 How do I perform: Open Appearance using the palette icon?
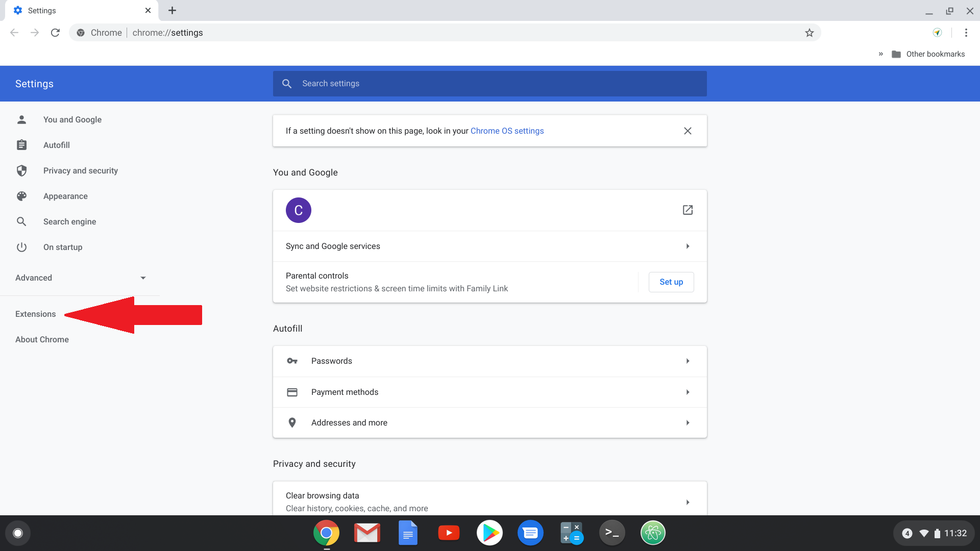point(21,196)
